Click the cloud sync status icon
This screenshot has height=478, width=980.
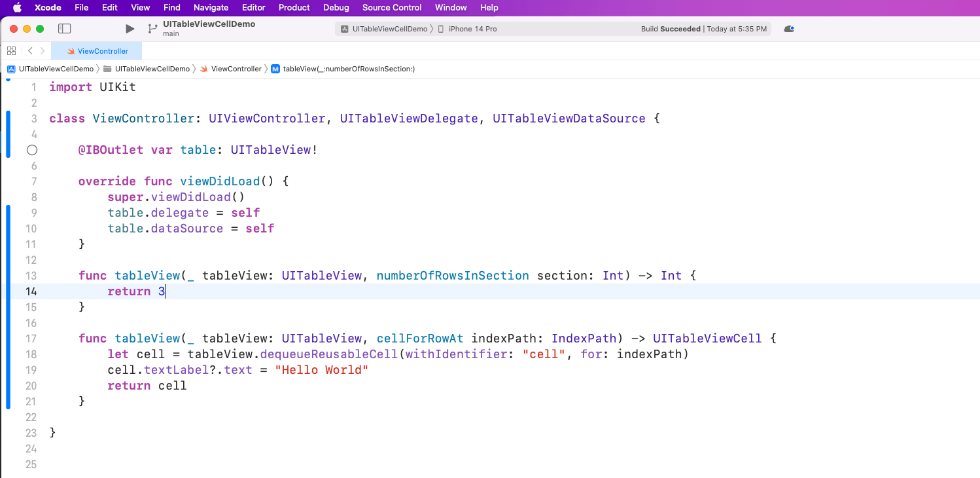(788, 28)
